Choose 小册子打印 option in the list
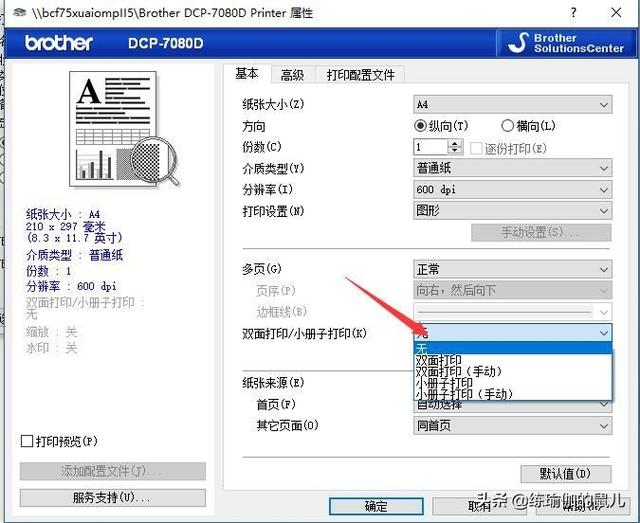The height and width of the screenshot is (523, 640). (513, 383)
